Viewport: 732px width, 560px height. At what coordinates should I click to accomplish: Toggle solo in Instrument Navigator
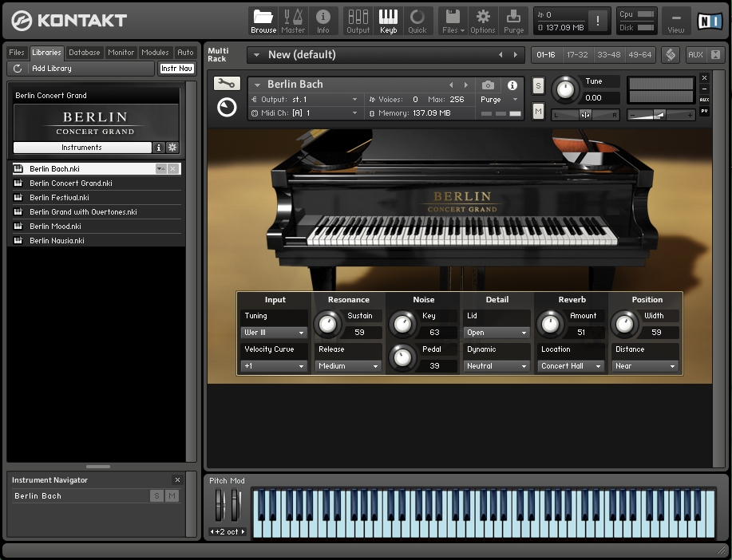point(156,496)
